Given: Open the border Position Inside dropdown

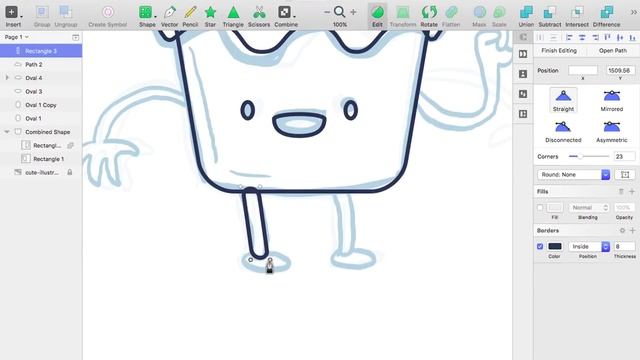Looking at the screenshot, I should (588, 247).
